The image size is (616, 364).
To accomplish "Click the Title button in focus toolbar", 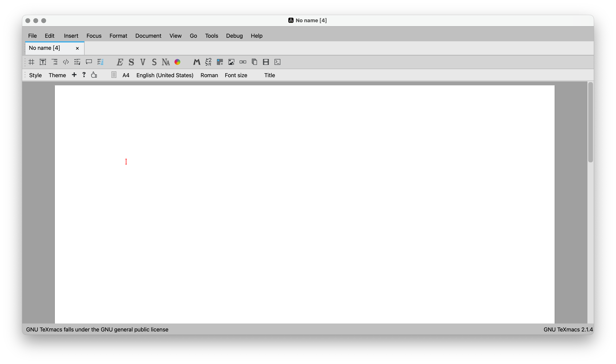I will point(269,75).
